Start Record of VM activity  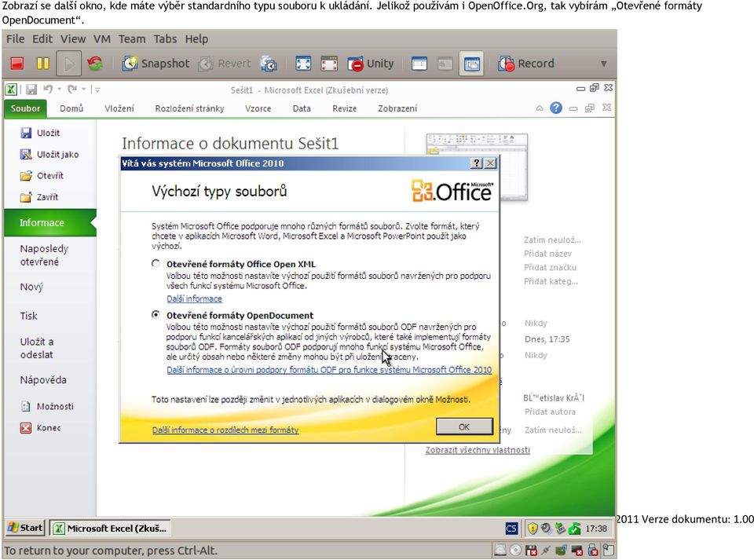526,64
